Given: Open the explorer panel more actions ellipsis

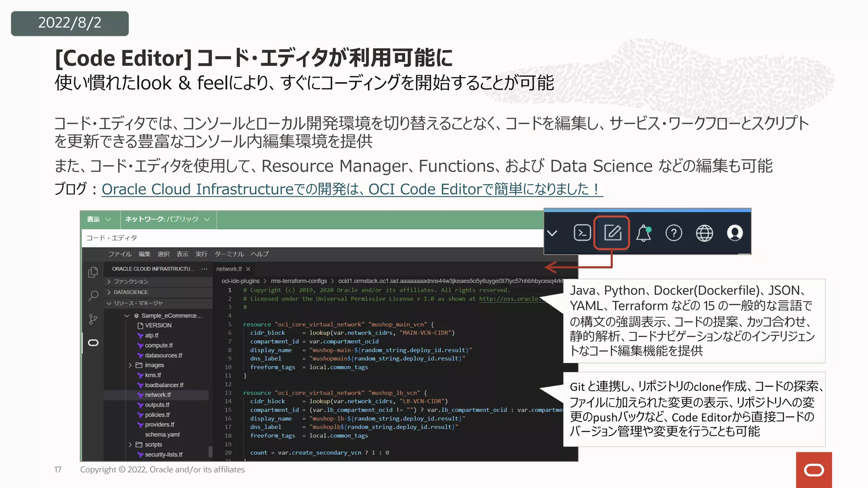Looking at the screenshot, I should [204, 269].
